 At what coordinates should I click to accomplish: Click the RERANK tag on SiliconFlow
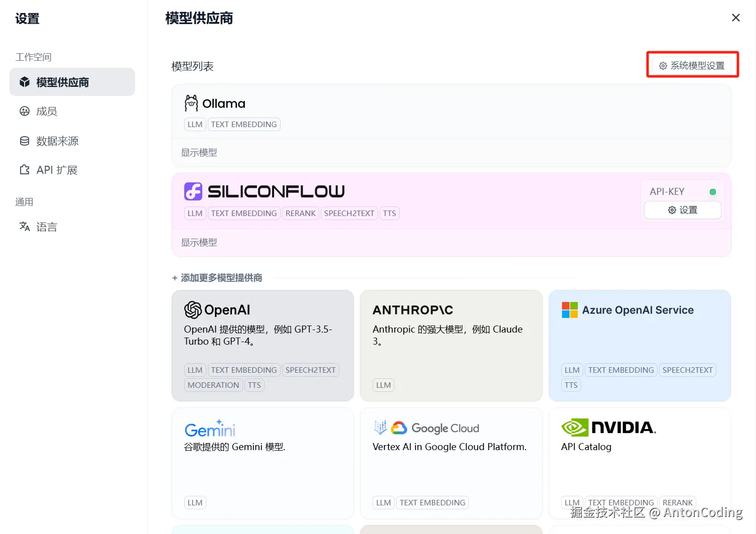click(301, 213)
